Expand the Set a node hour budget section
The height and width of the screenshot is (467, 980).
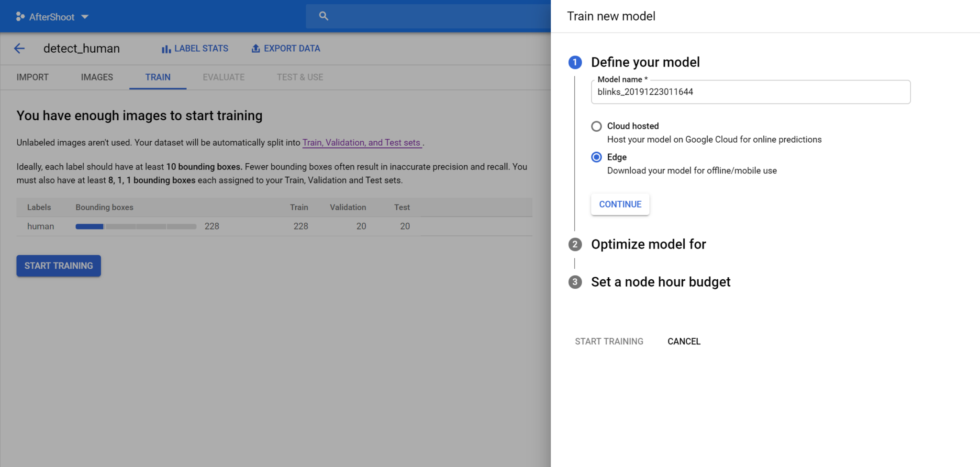[x=660, y=282]
